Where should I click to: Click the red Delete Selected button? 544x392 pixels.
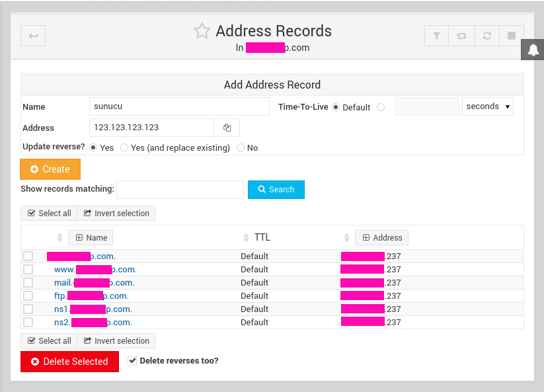click(69, 362)
